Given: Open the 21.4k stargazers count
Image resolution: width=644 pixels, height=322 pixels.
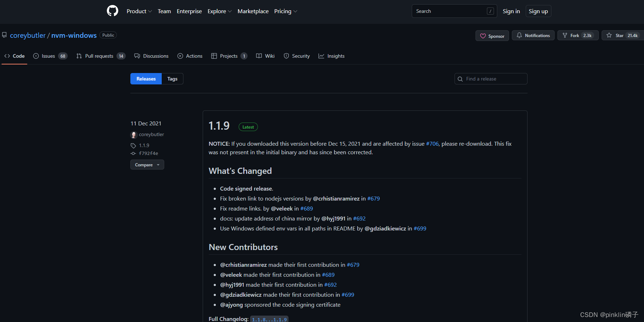Looking at the screenshot, I should 633,35.
